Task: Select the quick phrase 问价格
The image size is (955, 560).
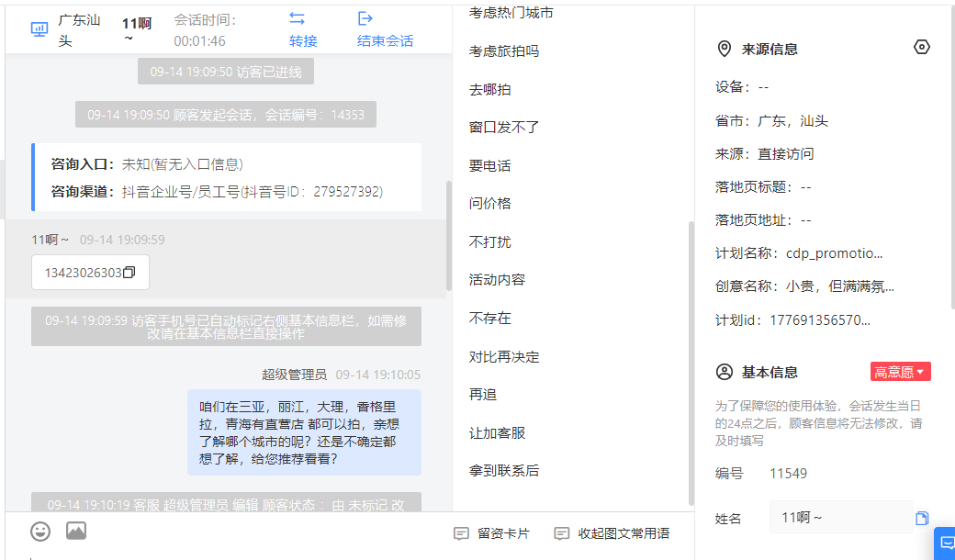Action: (489, 203)
